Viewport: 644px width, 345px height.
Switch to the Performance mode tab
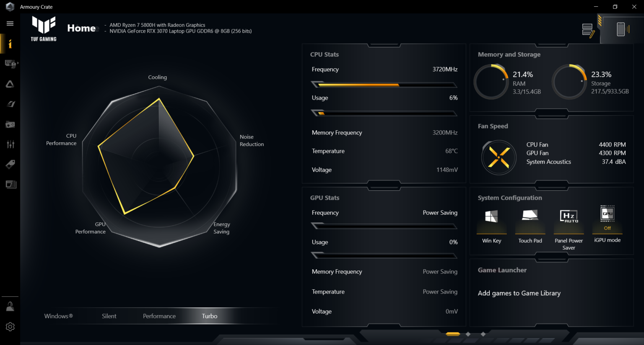(x=159, y=316)
